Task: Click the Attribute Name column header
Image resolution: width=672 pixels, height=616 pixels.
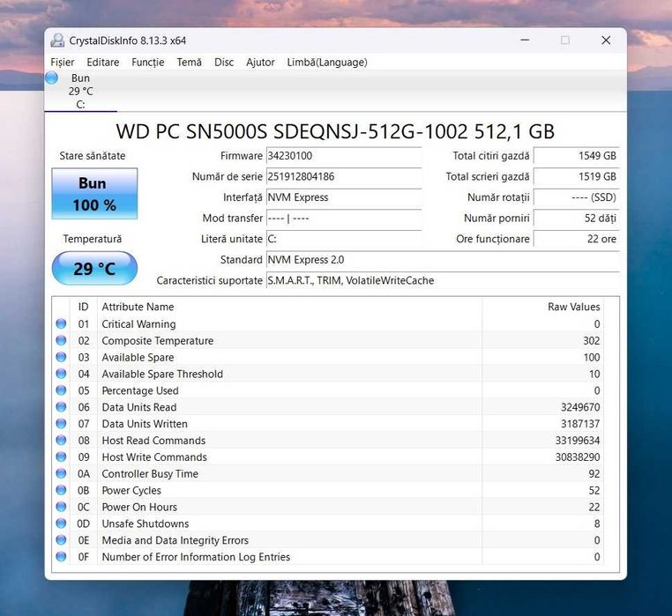Action: coord(290,307)
